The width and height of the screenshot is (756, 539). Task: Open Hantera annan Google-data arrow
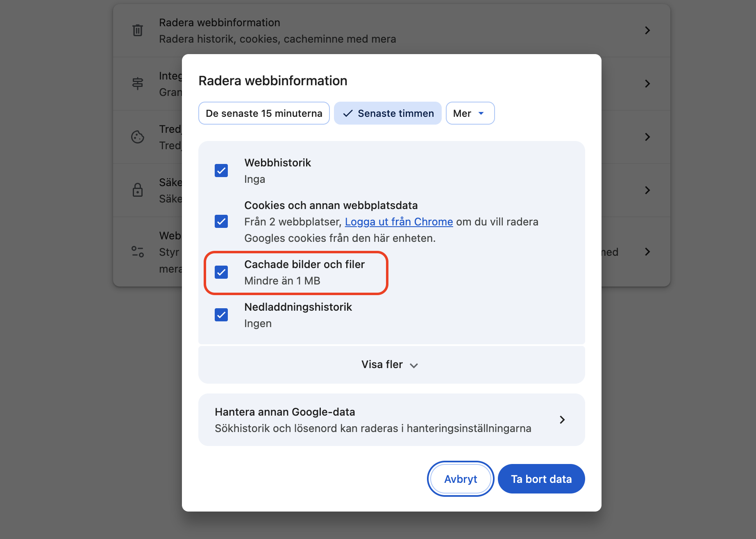tap(562, 420)
